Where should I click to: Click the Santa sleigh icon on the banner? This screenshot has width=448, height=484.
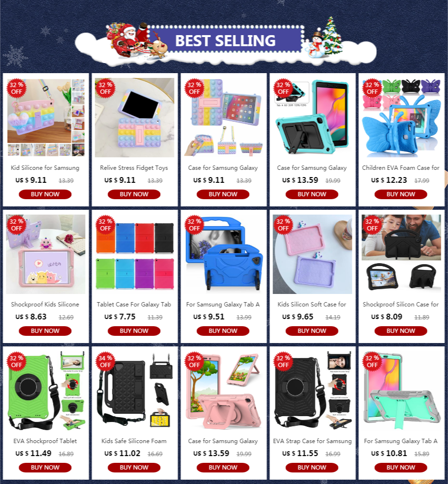(x=136, y=40)
